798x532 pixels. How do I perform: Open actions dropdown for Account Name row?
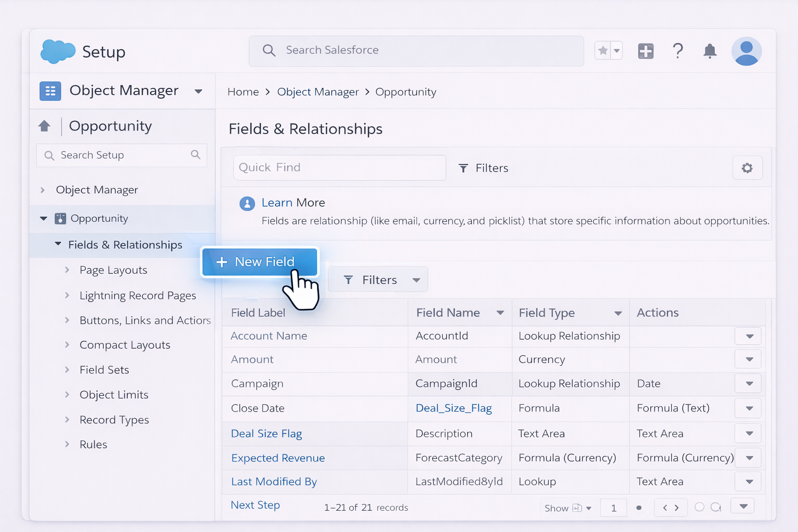pos(748,336)
